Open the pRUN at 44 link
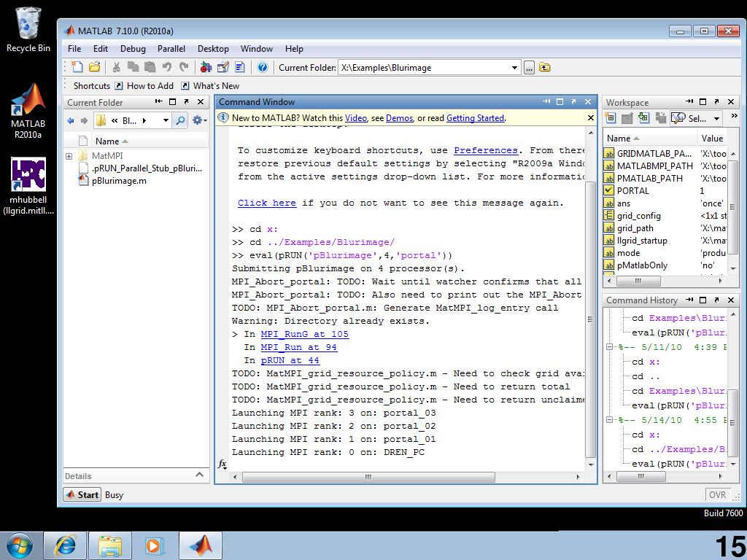The image size is (747, 560). [290, 360]
